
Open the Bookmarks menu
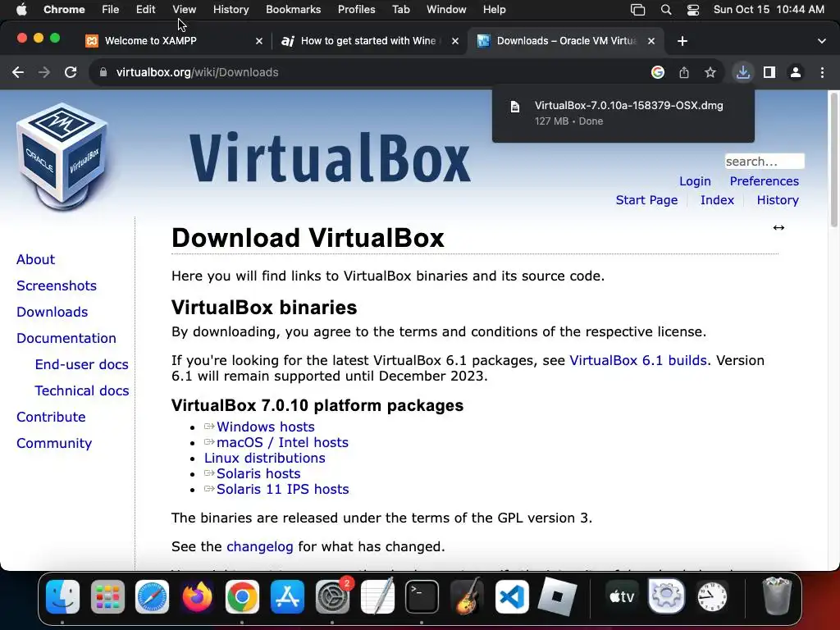(293, 10)
